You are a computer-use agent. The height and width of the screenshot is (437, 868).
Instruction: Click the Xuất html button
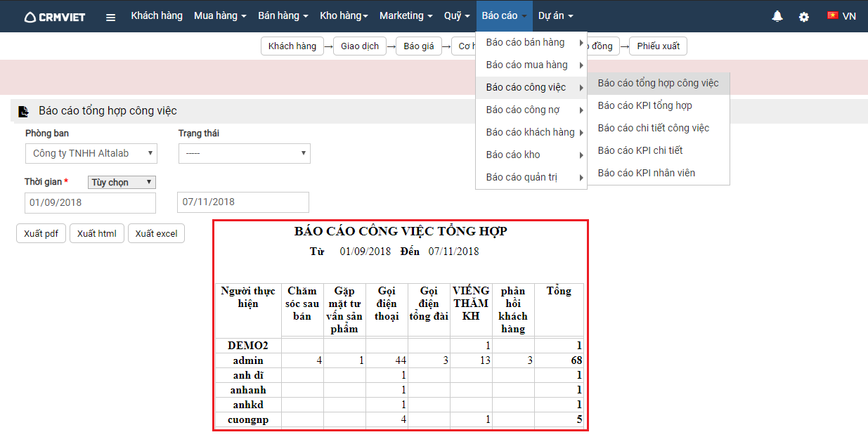[97, 234]
